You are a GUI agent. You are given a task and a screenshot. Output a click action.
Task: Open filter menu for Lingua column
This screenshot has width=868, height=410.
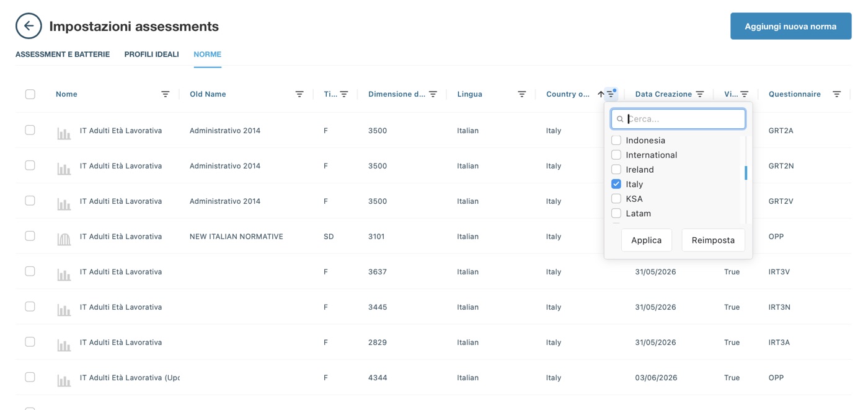tap(522, 94)
